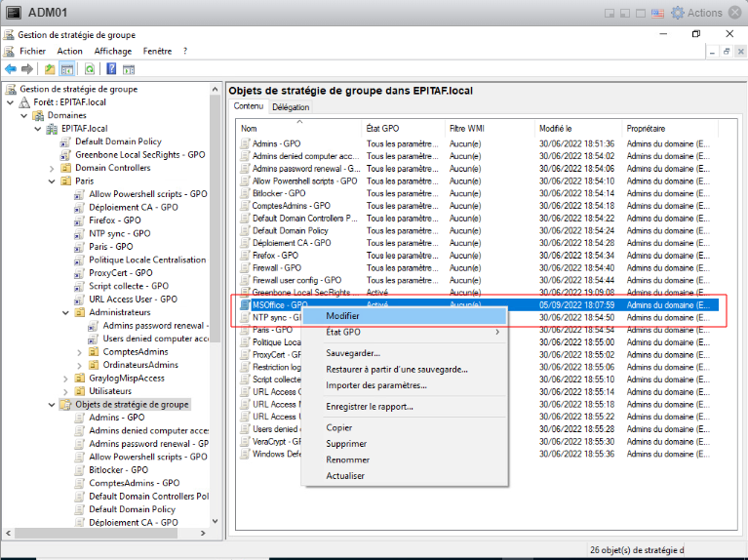Screen dimensions: 748x560
Task: Click the Actions gear icon in title bar
Action: [x=677, y=13]
